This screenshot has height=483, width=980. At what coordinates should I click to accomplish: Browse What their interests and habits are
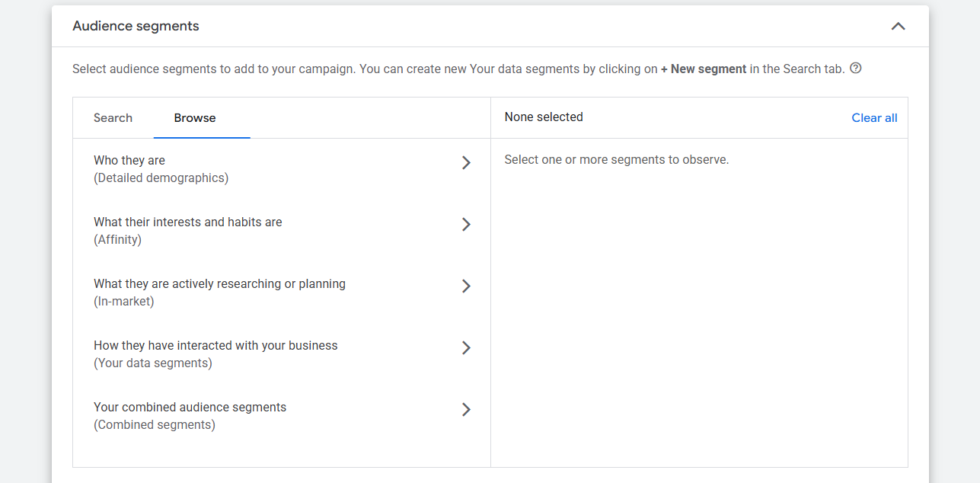click(187, 222)
